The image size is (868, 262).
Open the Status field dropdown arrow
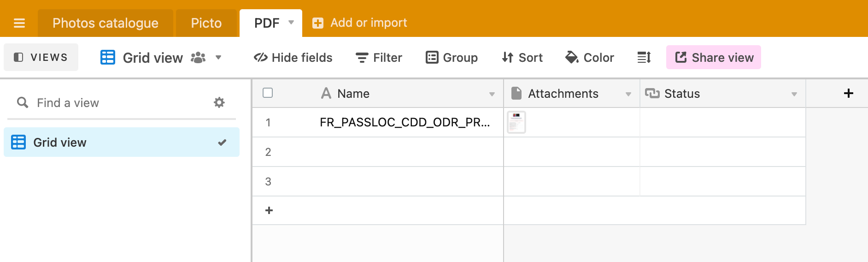pos(794,94)
